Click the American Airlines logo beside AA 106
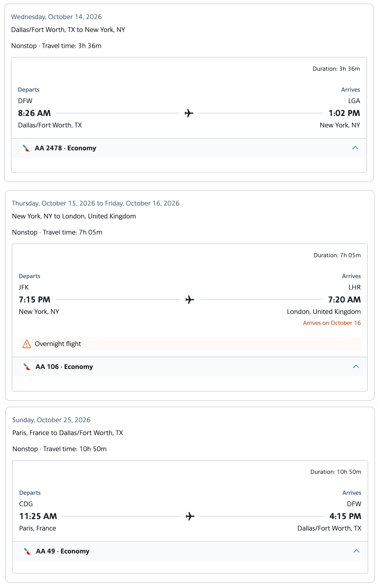 (x=27, y=367)
